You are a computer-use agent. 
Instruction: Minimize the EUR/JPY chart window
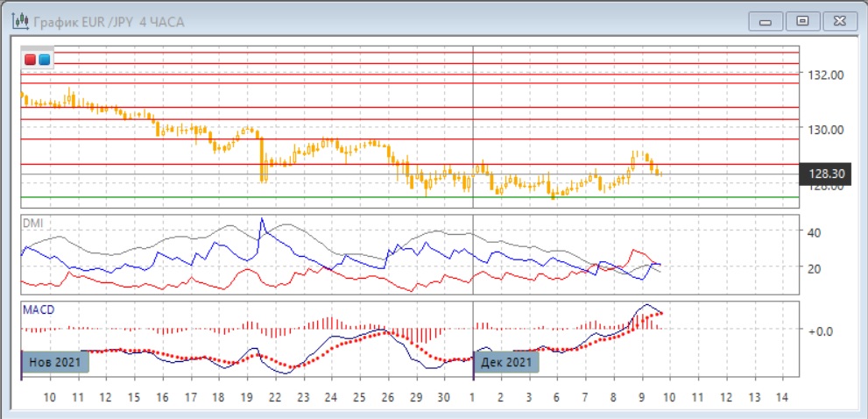pyautogui.click(x=766, y=20)
